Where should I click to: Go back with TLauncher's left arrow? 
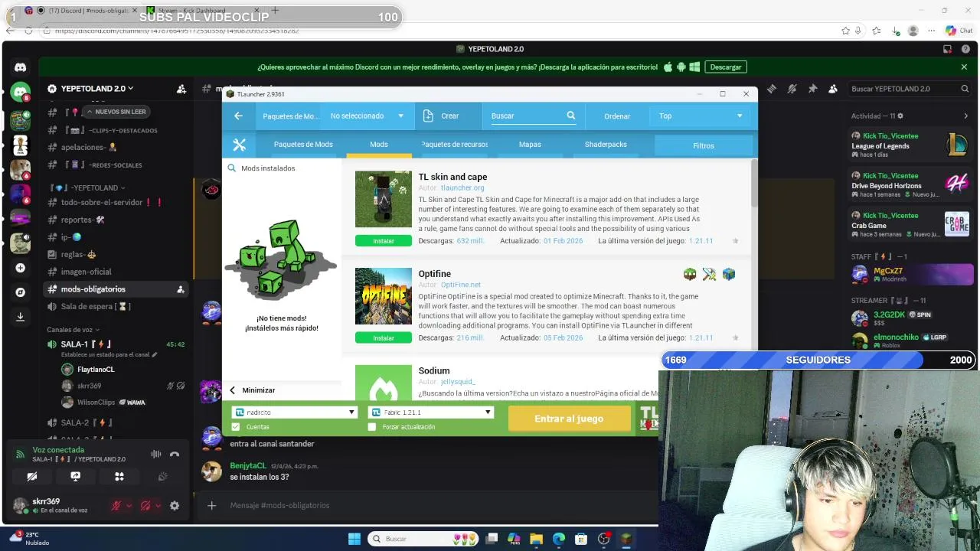click(x=238, y=116)
